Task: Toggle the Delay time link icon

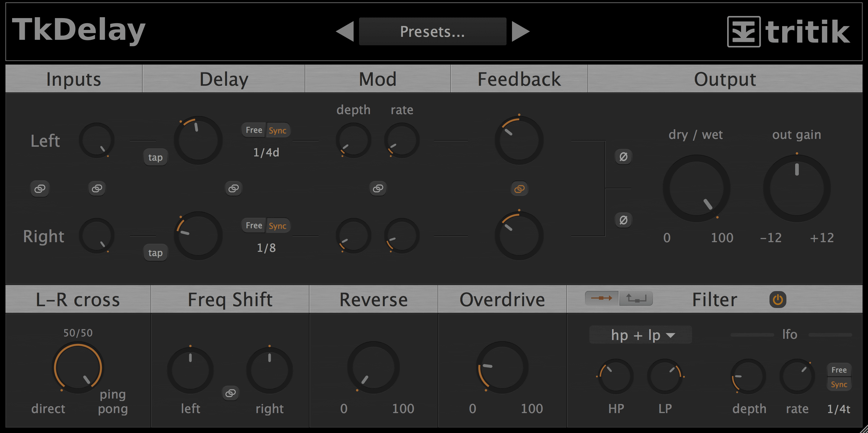Action: click(x=234, y=188)
